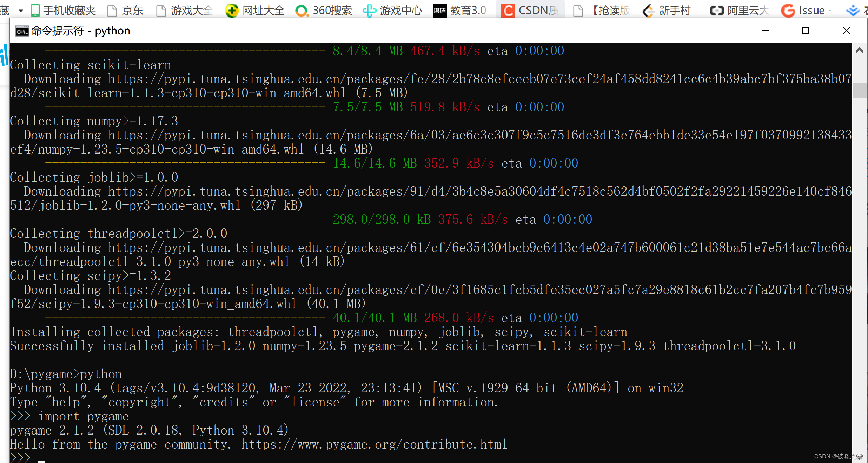Maximize the command prompt window
The height and width of the screenshot is (463, 868).
tap(806, 31)
